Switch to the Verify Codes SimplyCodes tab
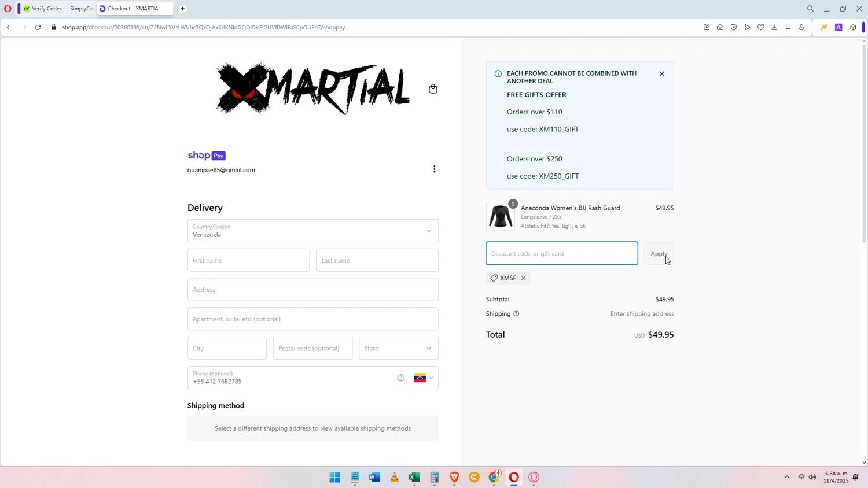868x488 pixels. point(58,9)
